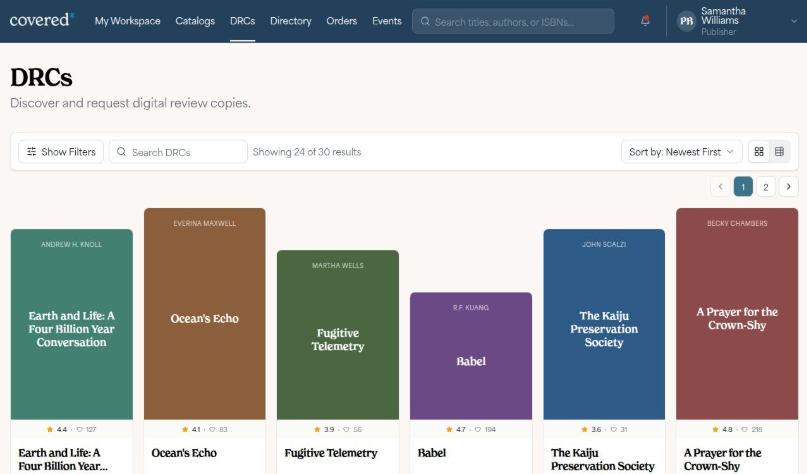Click the DRCs page heading
This screenshot has width=807, height=474.
[41, 78]
